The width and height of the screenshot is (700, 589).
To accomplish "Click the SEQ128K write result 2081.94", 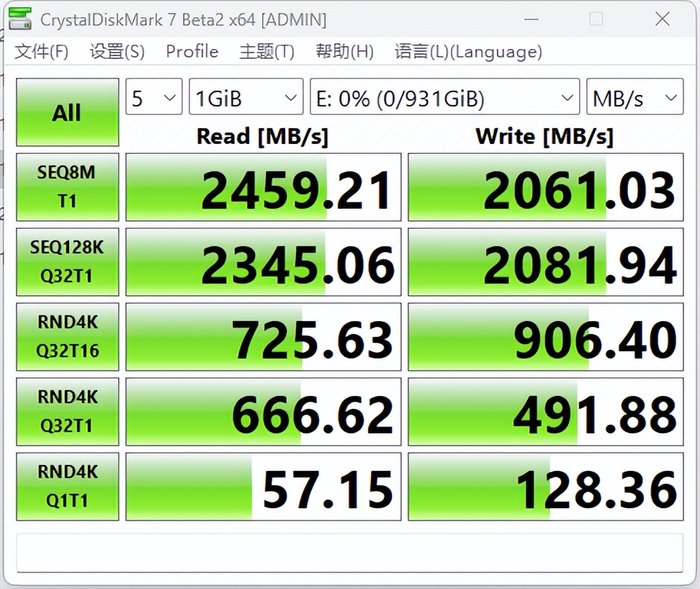I will pos(546,262).
